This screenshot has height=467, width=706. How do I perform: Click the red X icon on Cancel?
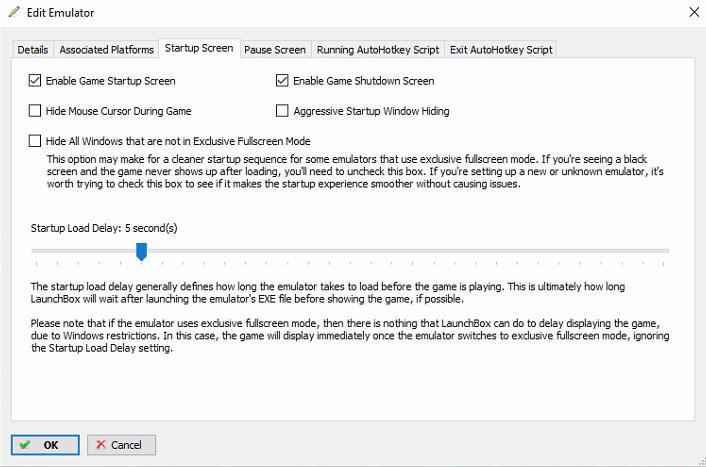click(x=101, y=444)
